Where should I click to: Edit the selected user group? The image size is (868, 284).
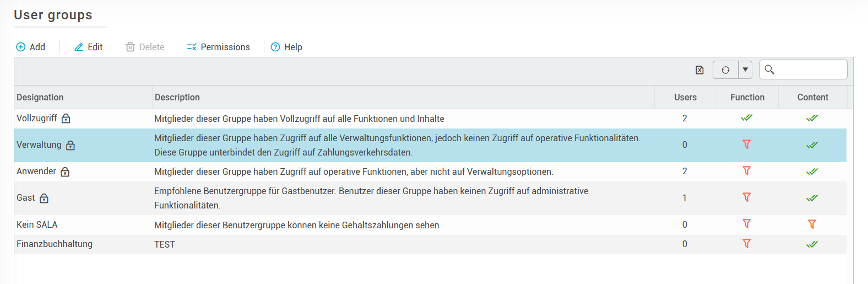pos(89,47)
